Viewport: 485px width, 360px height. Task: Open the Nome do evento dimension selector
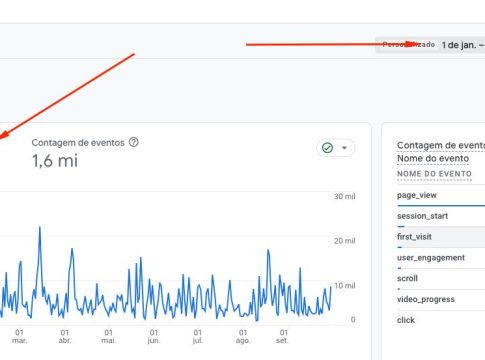[433, 159]
